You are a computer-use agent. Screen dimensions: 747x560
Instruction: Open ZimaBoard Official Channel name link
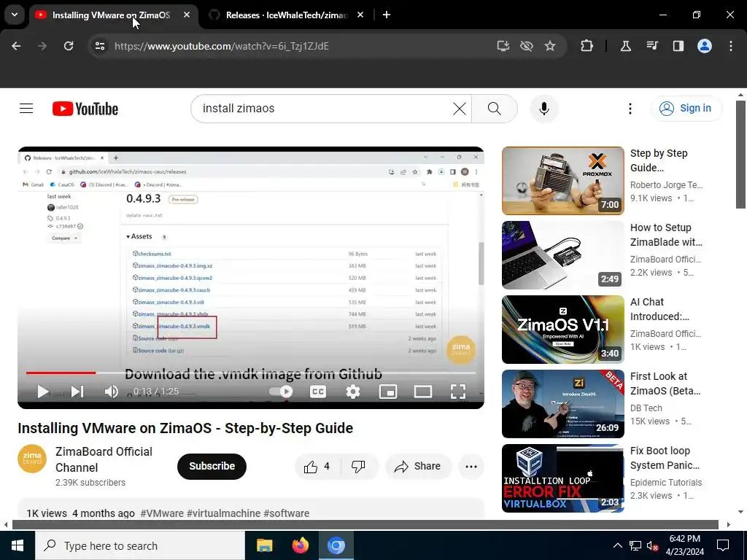104,459
